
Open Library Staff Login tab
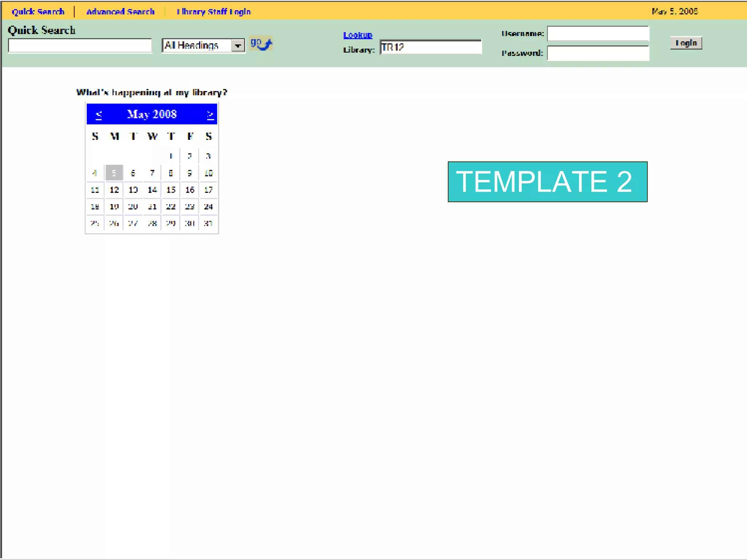pyautogui.click(x=214, y=12)
